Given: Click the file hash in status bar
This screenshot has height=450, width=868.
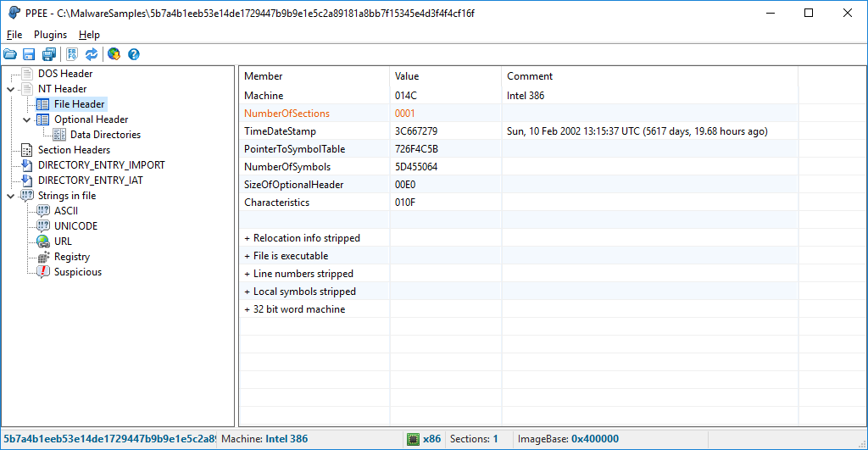Looking at the screenshot, I should [x=109, y=439].
